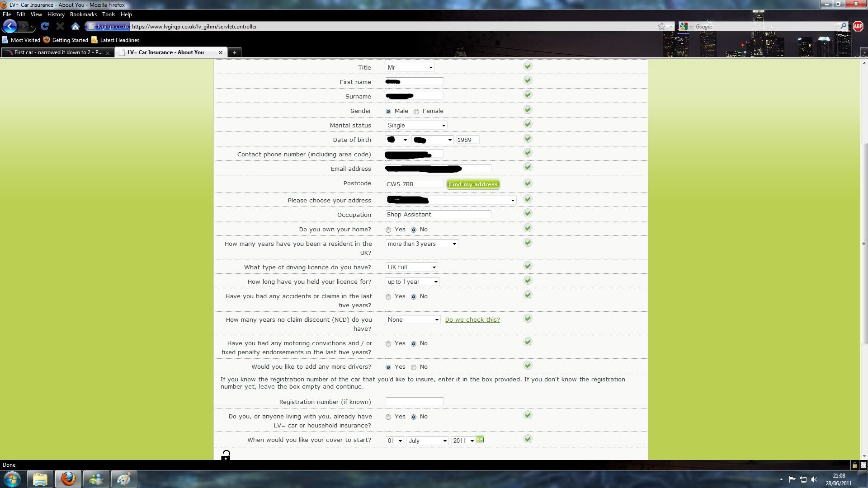Click the Registration number input field
The image size is (868, 488).
[x=415, y=401]
